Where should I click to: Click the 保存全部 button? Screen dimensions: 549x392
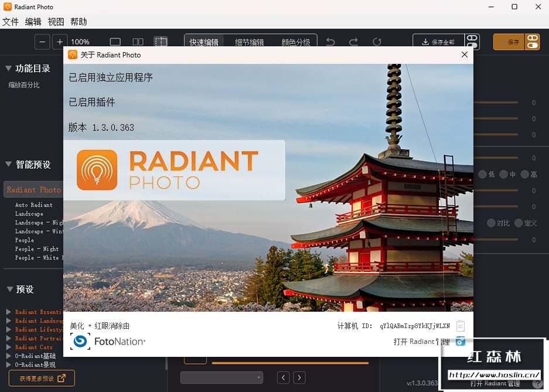(x=438, y=42)
